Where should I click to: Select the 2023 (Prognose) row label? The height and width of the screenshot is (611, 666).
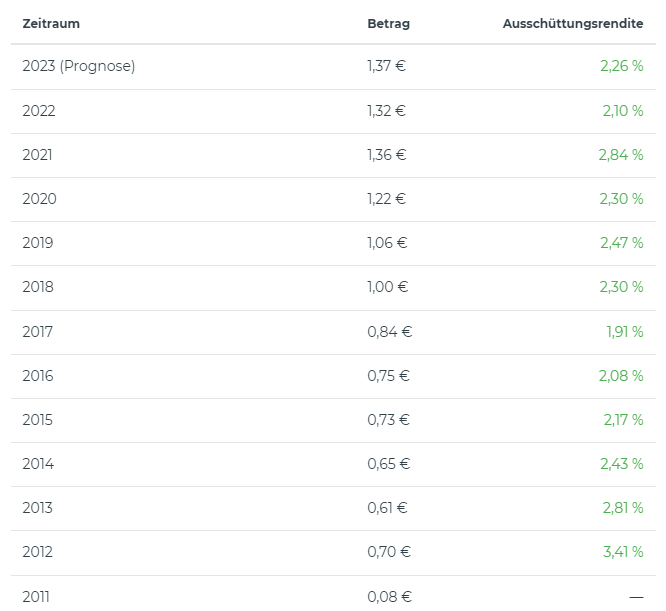tap(78, 66)
